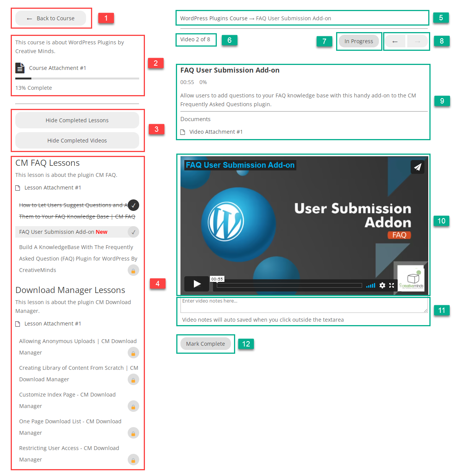The image size is (460, 476).
Task: Enter fullscreen mode on video
Action: point(392,285)
